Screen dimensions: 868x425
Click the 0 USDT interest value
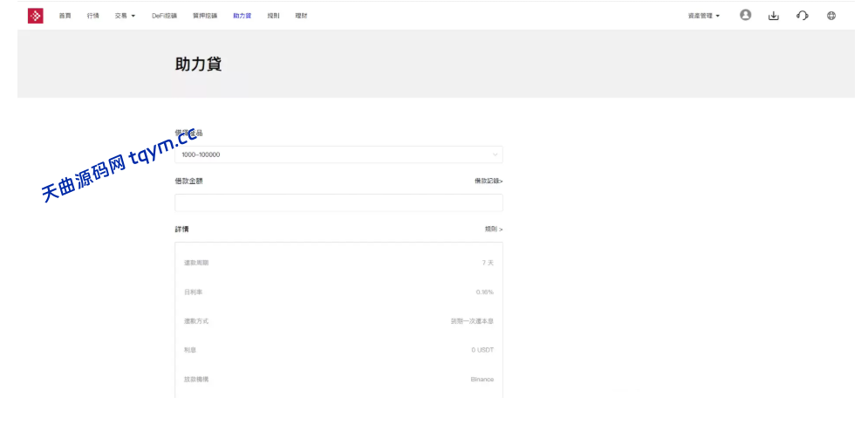click(482, 350)
